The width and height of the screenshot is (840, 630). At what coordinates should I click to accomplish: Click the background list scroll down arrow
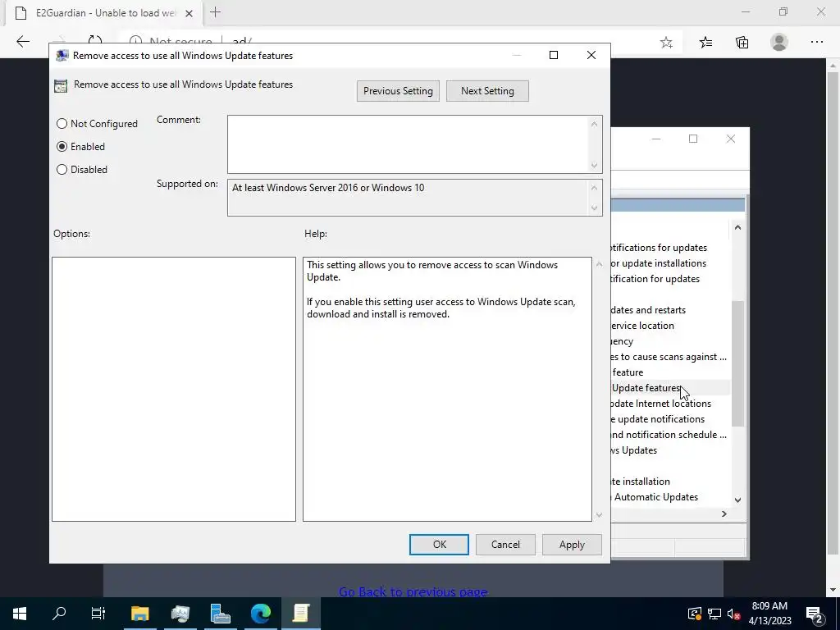click(737, 500)
